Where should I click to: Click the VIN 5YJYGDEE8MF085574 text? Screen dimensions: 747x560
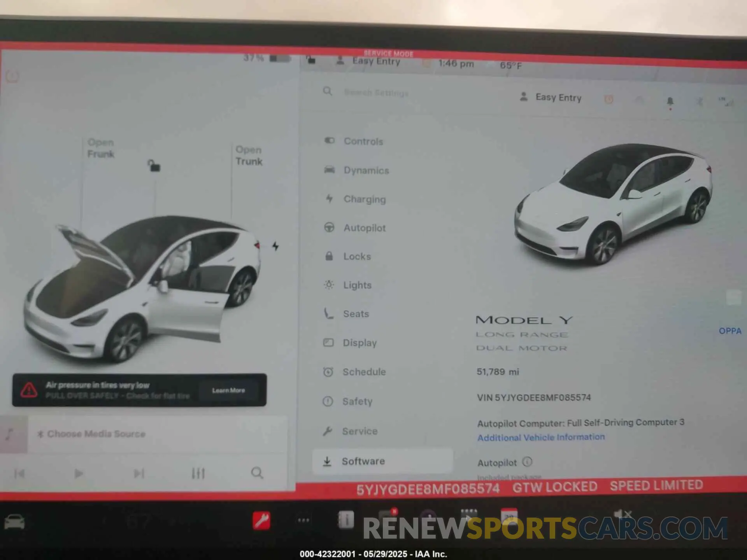click(534, 397)
